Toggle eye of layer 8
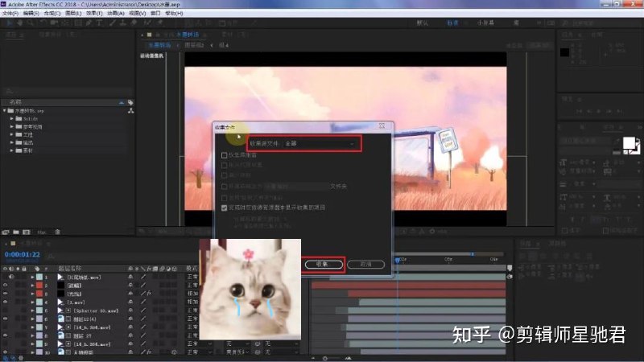Image resolution: width=644 pixels, height=362 pixels. click(x=6, y=335)
